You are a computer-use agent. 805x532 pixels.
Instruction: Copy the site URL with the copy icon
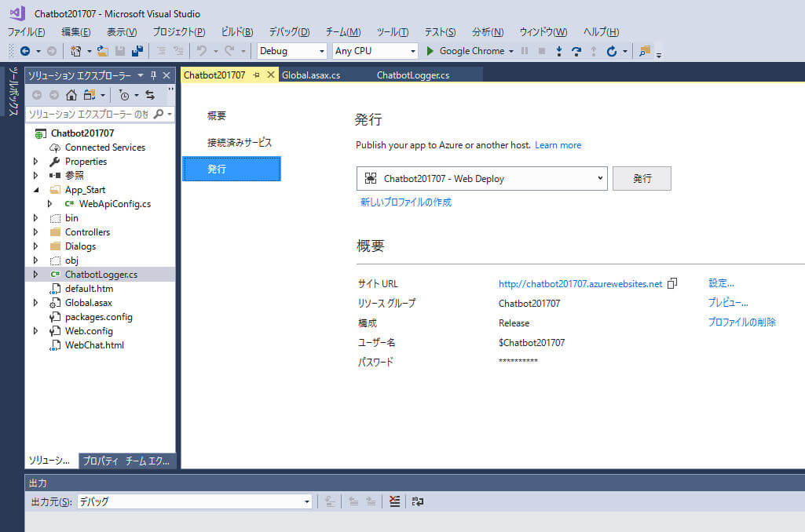[672, 283]
